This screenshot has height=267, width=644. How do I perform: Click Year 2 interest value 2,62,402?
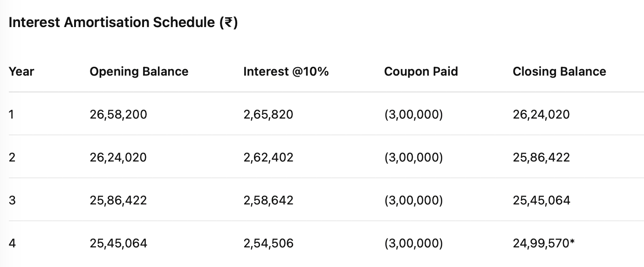pyautogui.click(x=268, y=157)
